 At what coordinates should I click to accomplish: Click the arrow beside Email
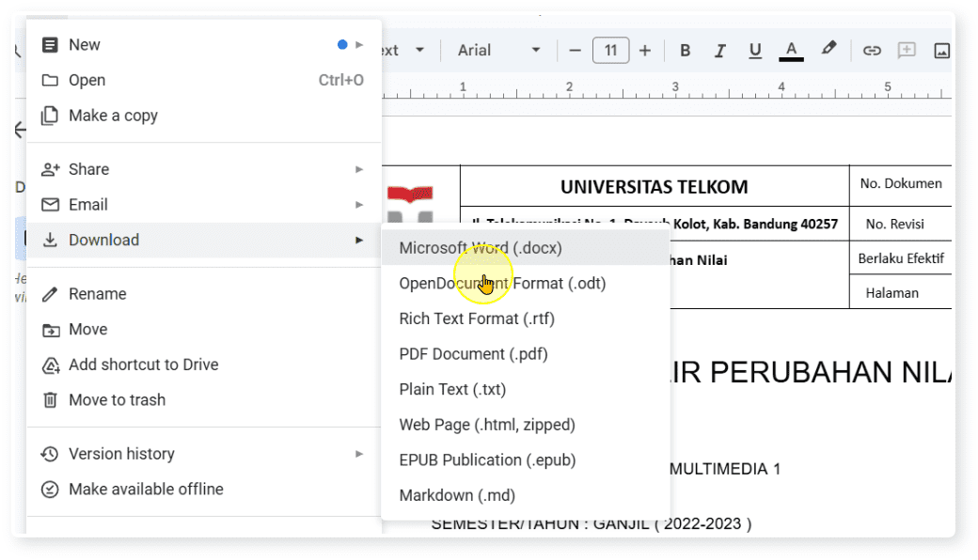coord(359,205)
